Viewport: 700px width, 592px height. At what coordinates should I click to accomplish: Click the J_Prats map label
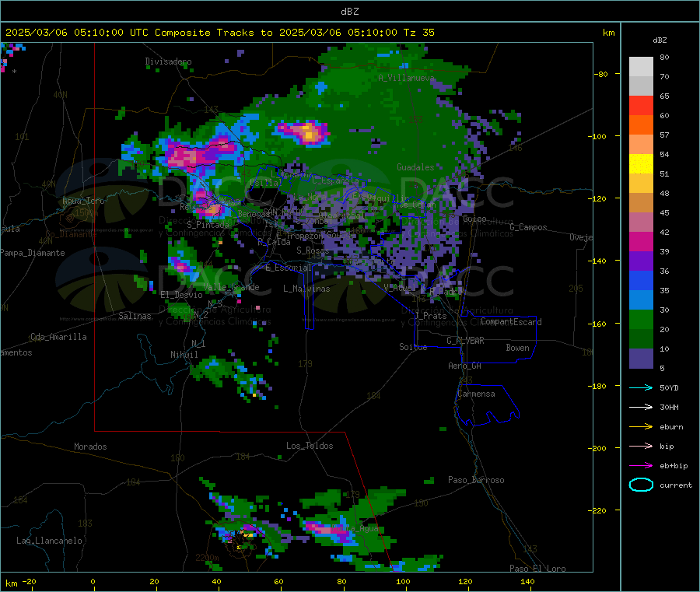430,316
